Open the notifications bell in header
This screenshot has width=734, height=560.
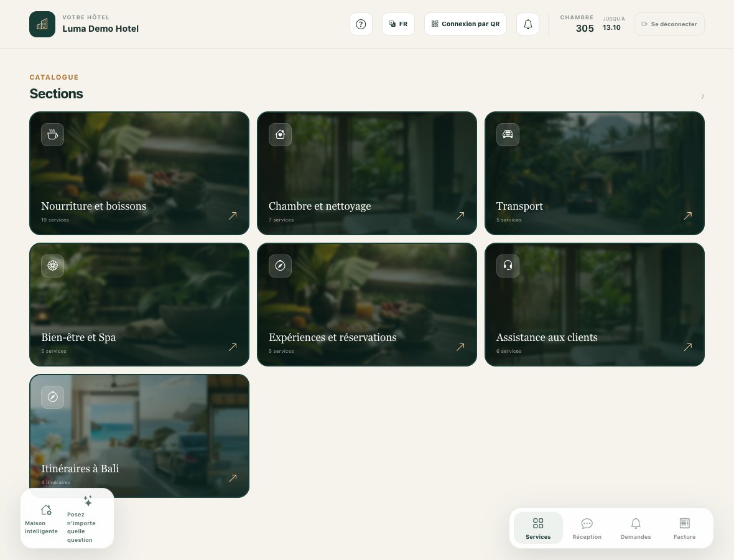click(527, 24)
